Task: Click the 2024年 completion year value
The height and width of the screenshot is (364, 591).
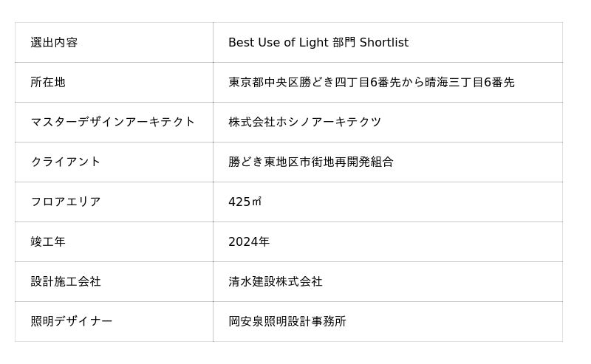Action: click(x=249, y=242)
